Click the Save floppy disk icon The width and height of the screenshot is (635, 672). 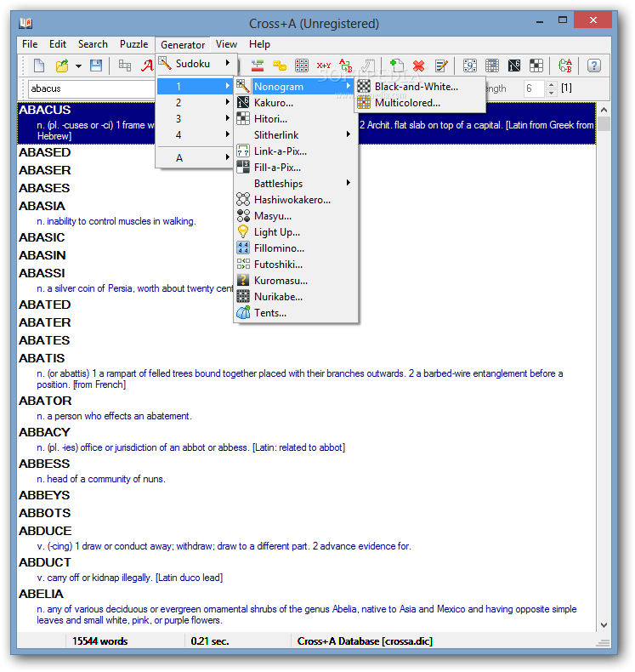pos(96,65)
